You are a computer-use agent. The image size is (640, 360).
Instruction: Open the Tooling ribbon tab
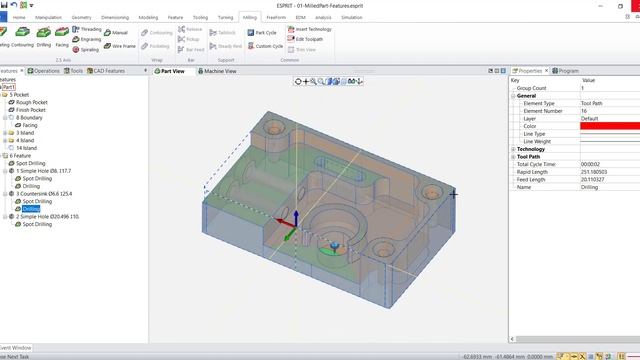coord(200,18)
